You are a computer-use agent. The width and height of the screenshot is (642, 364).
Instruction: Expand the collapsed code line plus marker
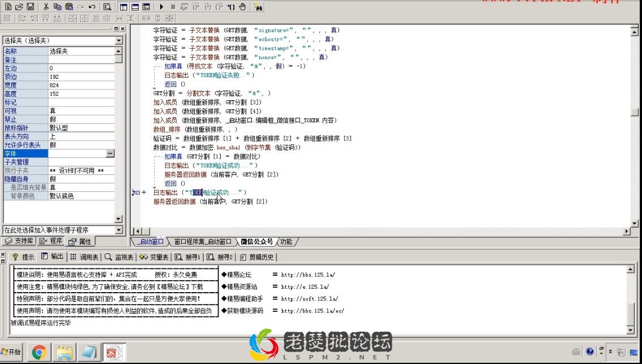(x=144, y=192)
